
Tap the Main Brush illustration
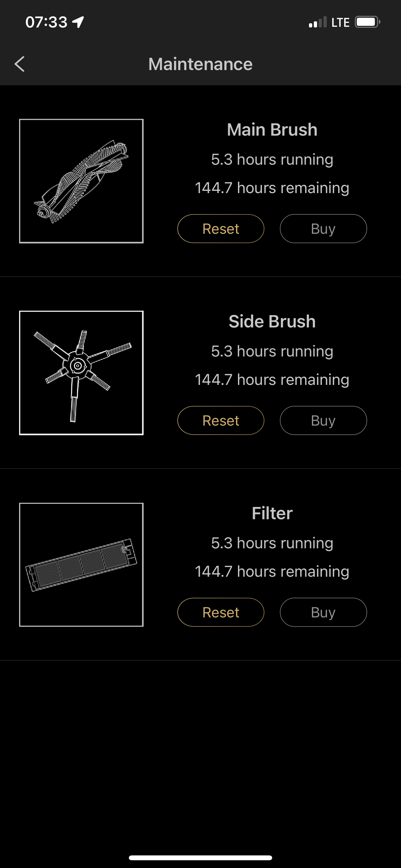[x=81, y=181]
